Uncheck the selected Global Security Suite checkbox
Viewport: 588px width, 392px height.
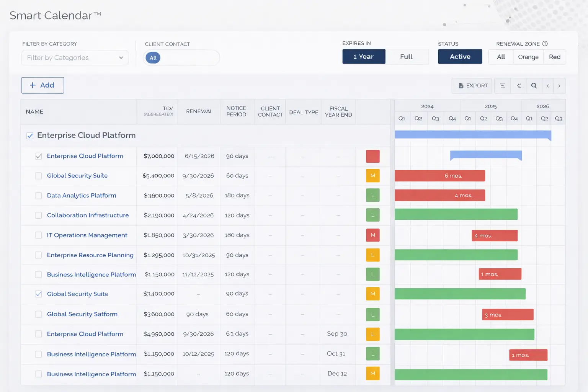(x=38, y=294)
